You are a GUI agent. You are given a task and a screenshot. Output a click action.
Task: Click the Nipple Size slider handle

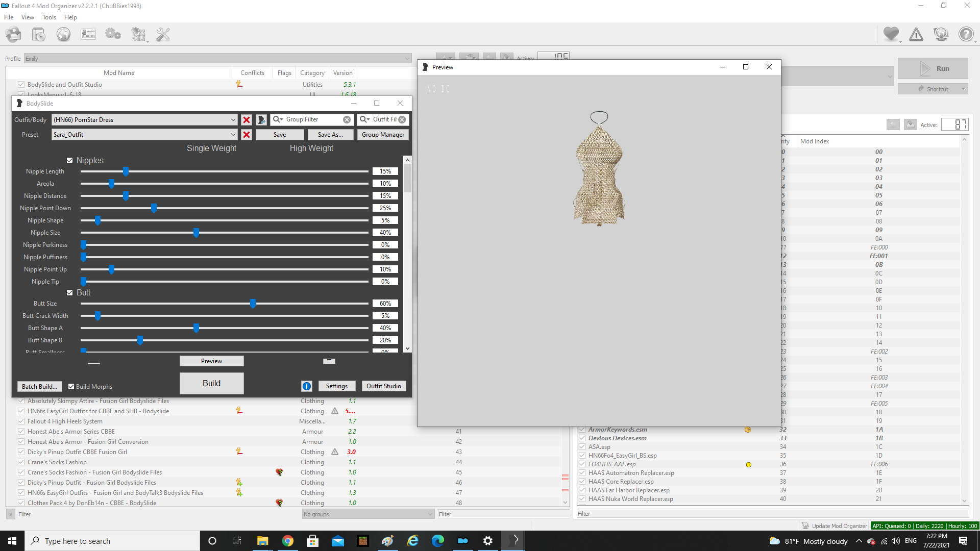click(x=196, y=233)
